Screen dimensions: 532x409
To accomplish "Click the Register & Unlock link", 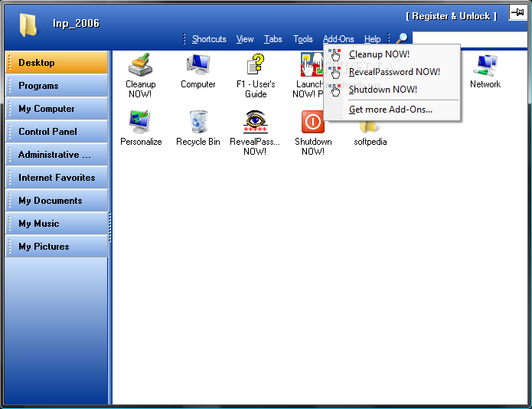I will 452,16.
